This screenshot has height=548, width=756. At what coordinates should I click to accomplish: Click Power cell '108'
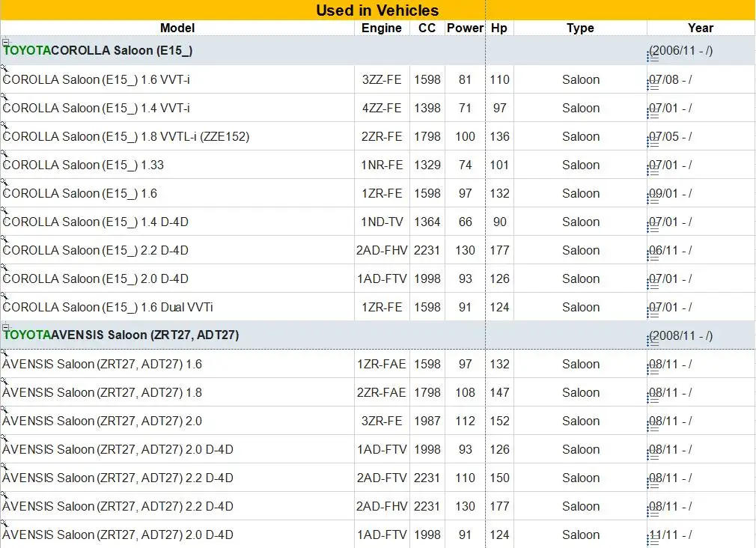tap(465, 393)
